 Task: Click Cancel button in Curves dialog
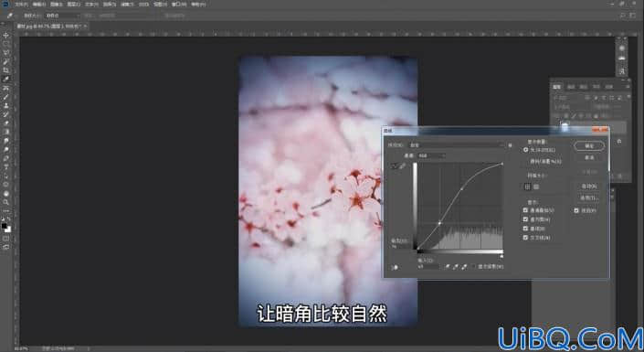click(x=589, y=157)
